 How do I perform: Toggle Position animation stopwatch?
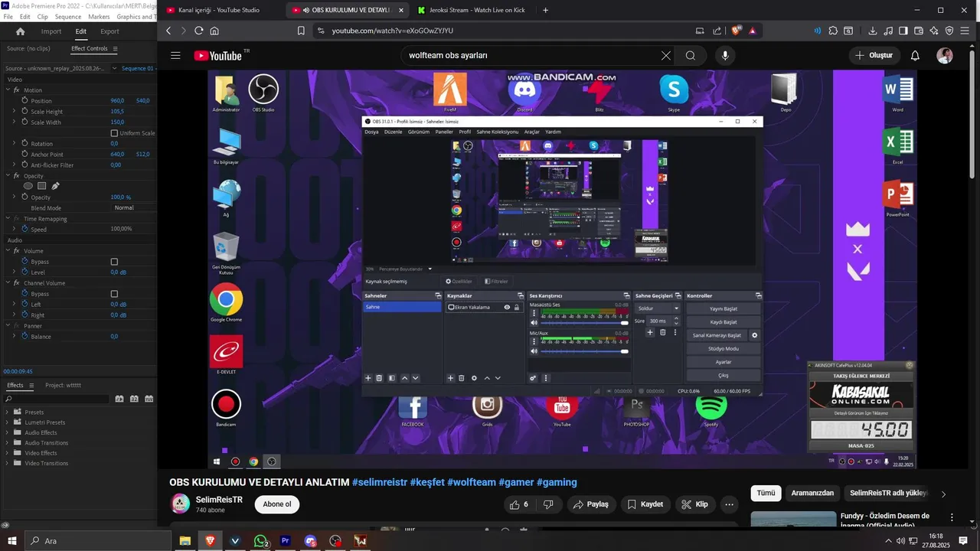tap(24, 100)
